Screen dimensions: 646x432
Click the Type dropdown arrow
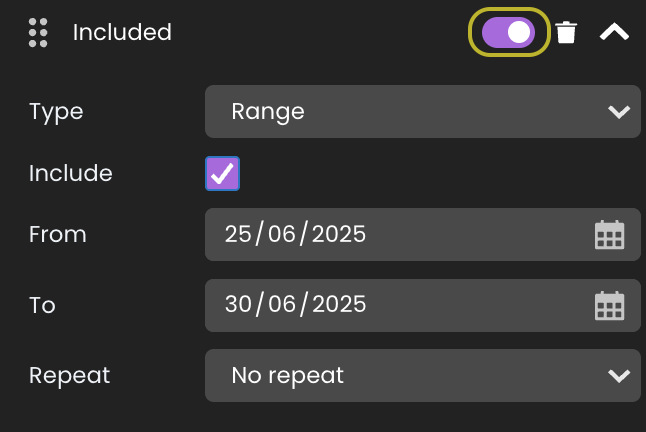619,111
